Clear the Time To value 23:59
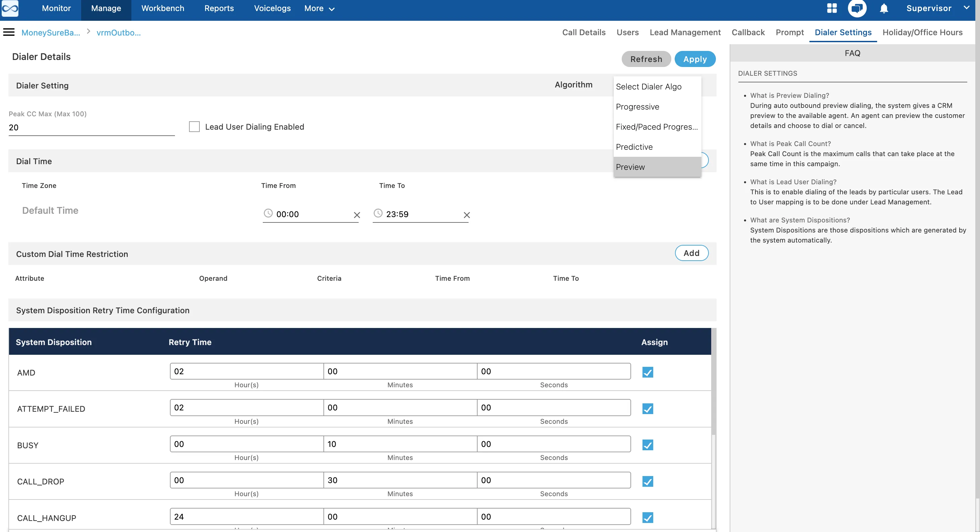This screenshot has width=980, height=532. pos(467,215)
